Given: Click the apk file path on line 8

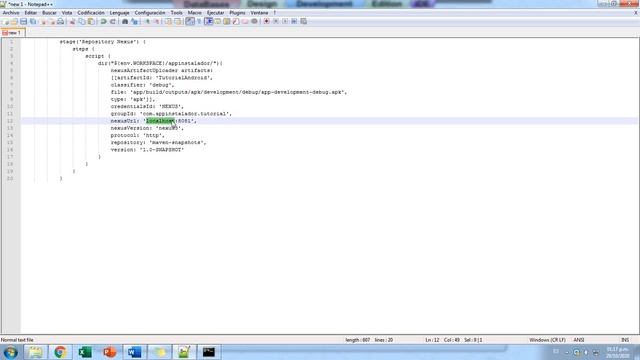Looking at the screenshot, I should pos(238,92).
